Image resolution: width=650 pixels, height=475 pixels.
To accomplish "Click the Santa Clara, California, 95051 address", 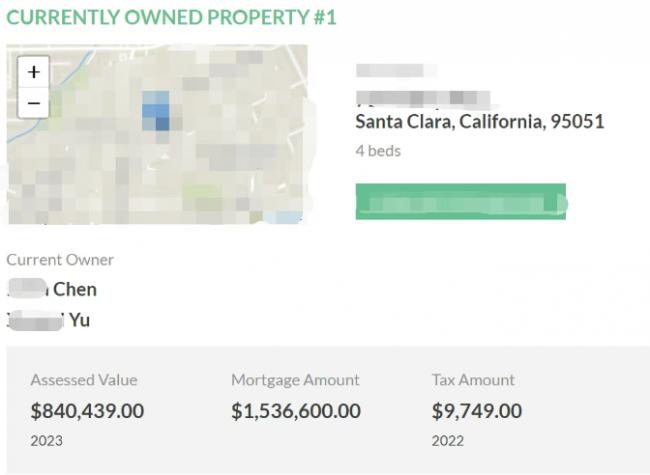I will [x=480, y=122].
